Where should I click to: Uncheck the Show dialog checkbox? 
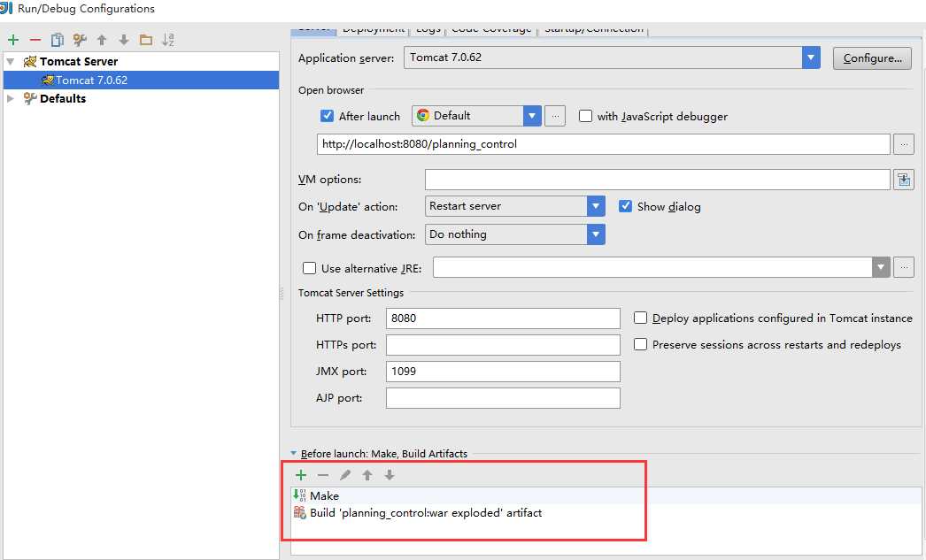[x=625, y=206]
